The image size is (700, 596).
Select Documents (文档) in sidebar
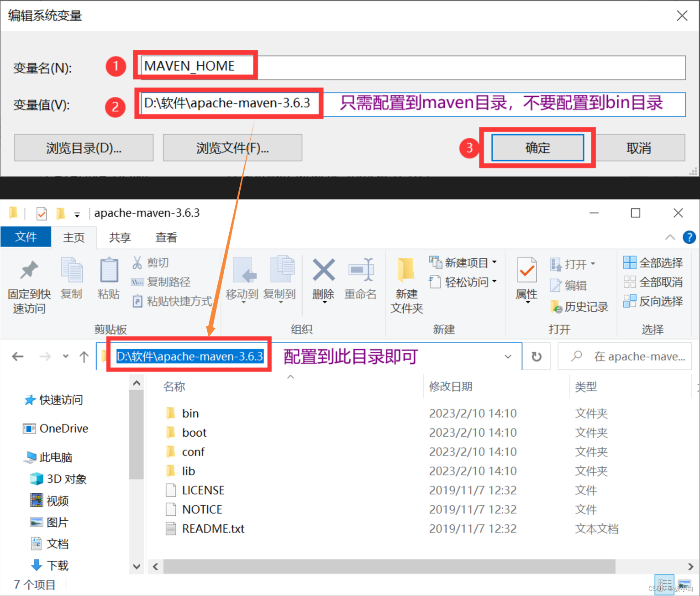tap(49, 544)
